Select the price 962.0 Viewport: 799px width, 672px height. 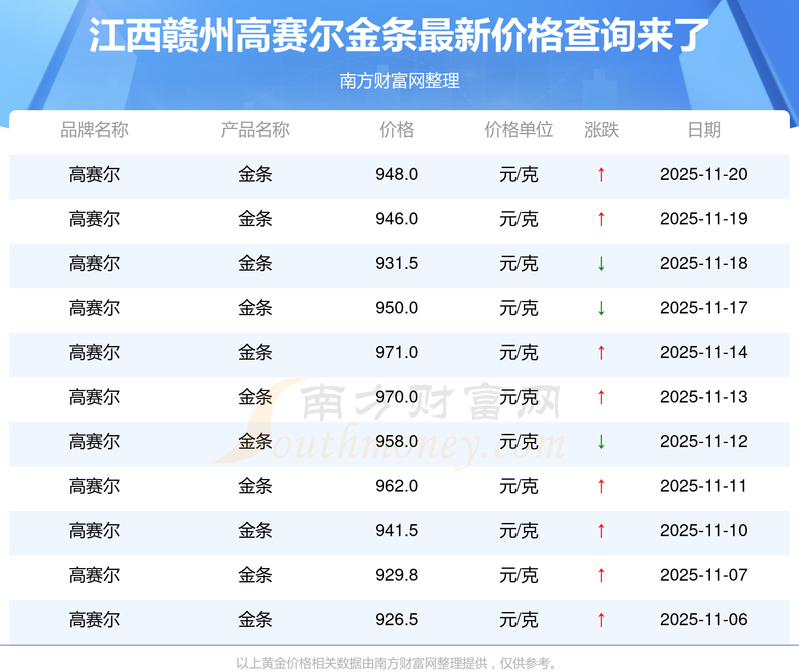point(397,486)
